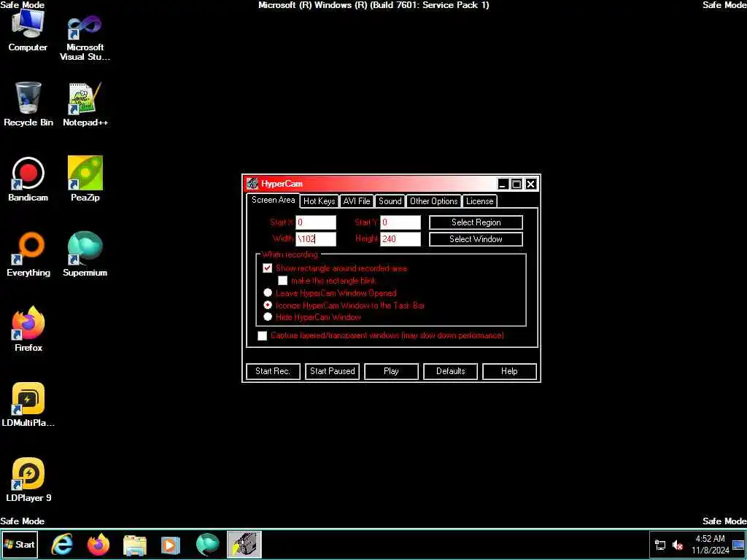Viewport: 747px width, 560px height.
Task: Switch to the AVI File tab
Action: point(357,201)
